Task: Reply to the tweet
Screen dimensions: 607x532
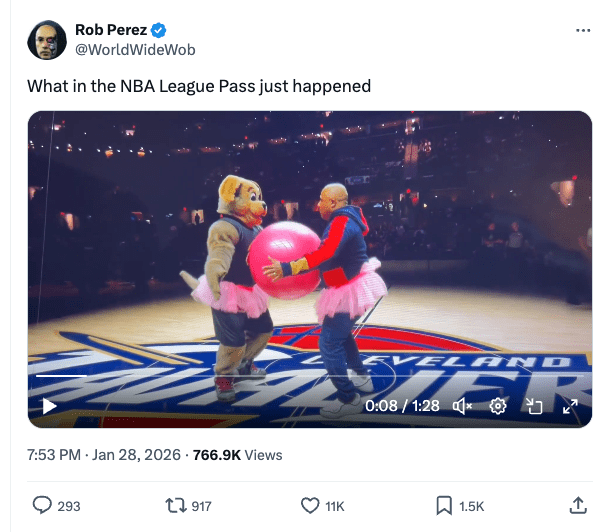Action: tap(43, 506)
